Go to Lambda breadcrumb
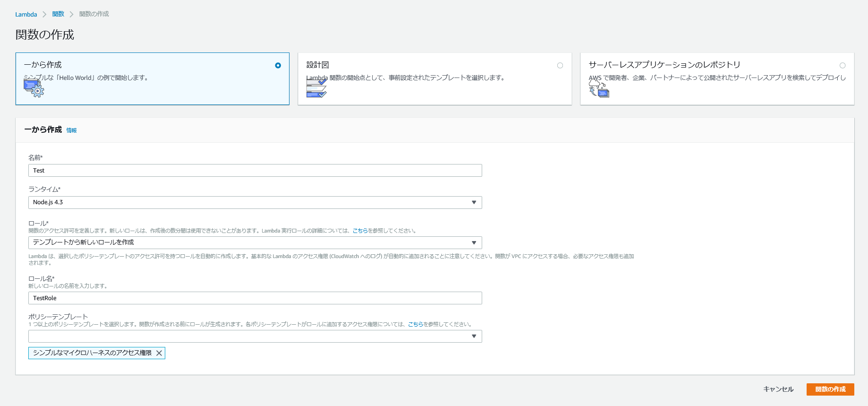 tap(26, 14)
